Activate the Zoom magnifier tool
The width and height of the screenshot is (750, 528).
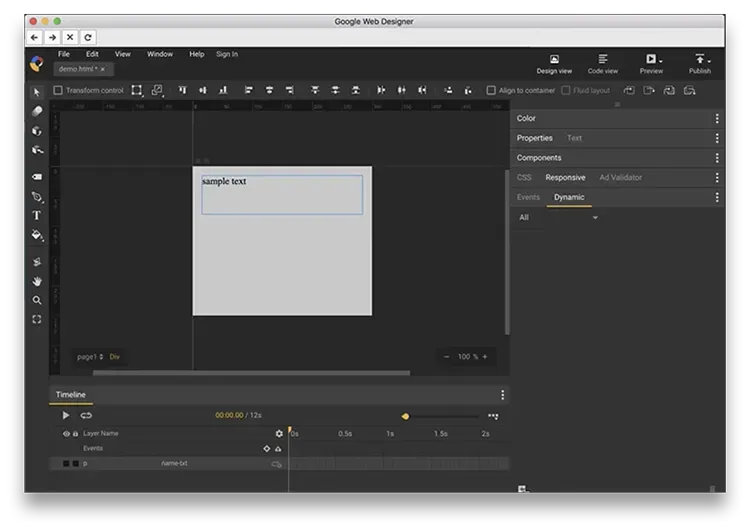coord(37,300)
